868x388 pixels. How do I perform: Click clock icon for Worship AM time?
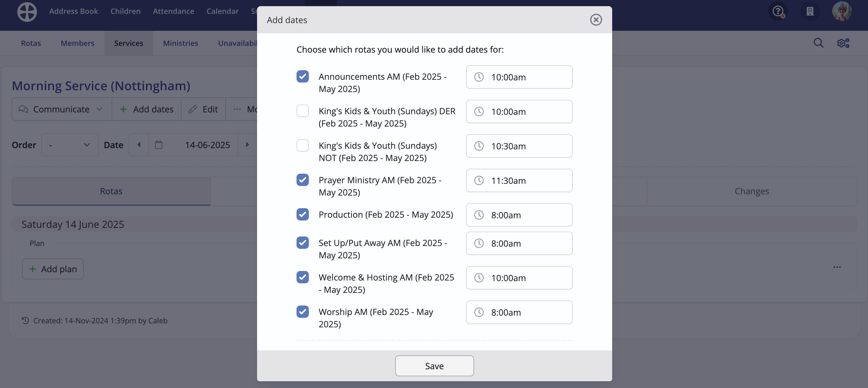[x=479, y=312]
